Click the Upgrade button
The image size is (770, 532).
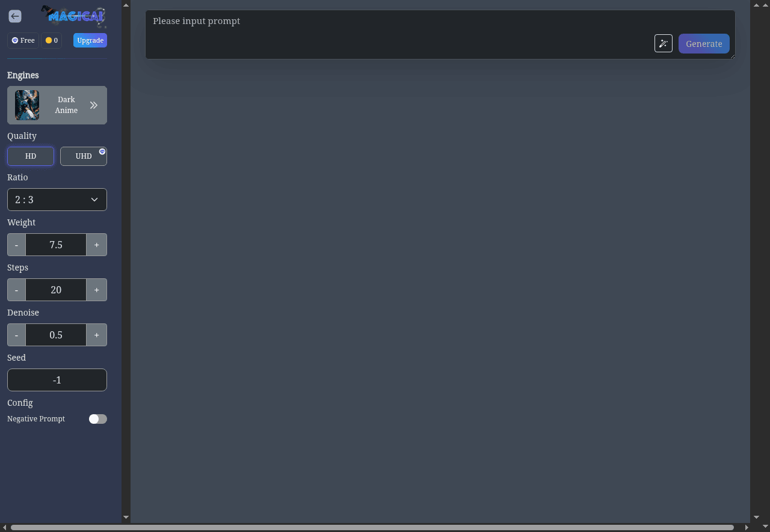click(x=90, y=40)
